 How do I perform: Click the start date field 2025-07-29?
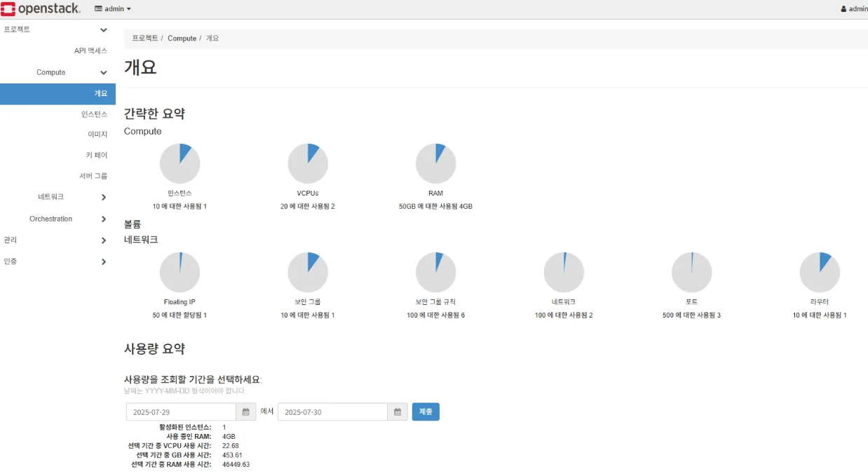(x=181, y=412)
